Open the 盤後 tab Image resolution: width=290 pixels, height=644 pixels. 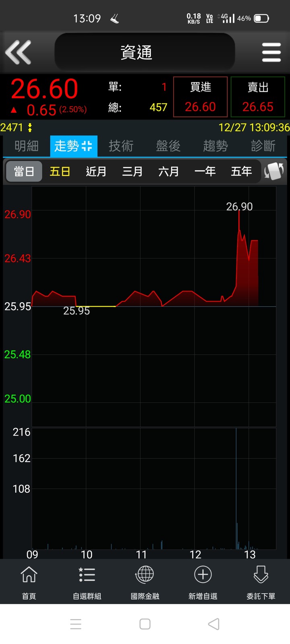pos(168,146)
